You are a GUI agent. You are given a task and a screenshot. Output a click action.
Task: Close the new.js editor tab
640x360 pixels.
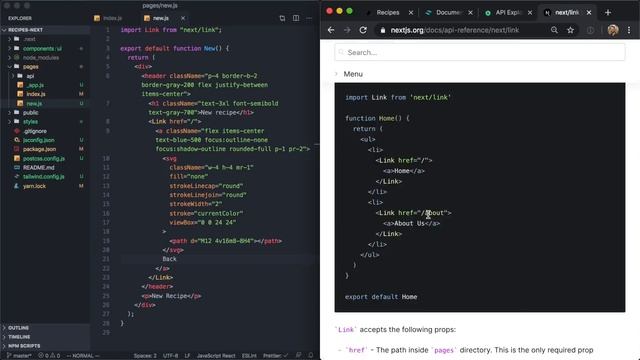tap(183, 18)
